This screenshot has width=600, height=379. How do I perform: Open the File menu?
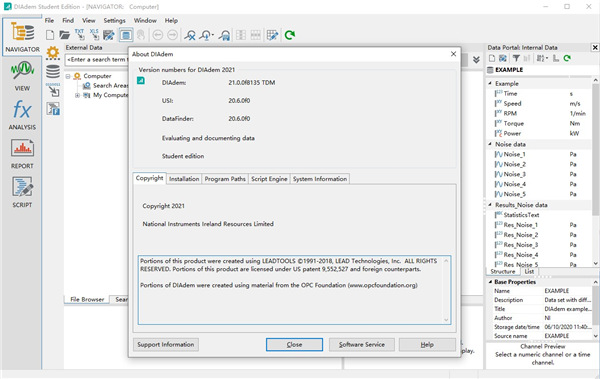pyautogui.click(x=49, y=20)
